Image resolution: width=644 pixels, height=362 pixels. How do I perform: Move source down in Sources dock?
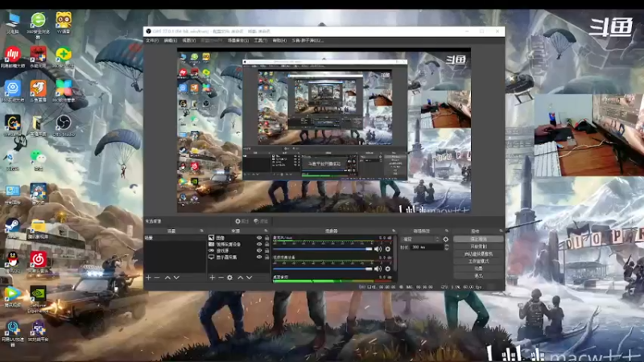coord(249,278)
